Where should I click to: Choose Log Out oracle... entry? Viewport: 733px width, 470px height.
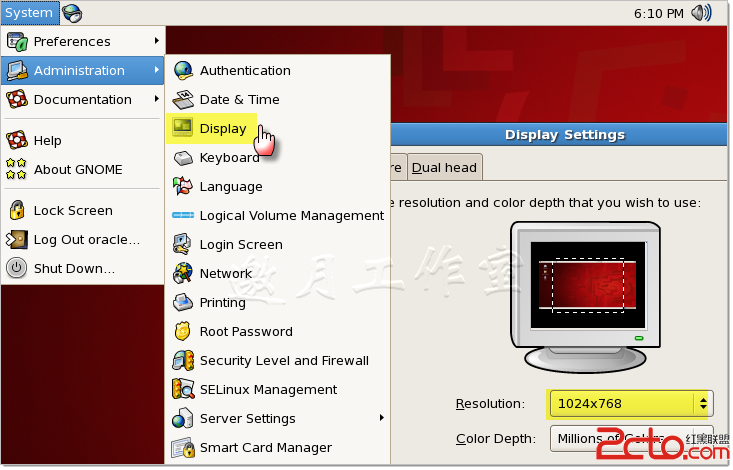coord(82,239)
